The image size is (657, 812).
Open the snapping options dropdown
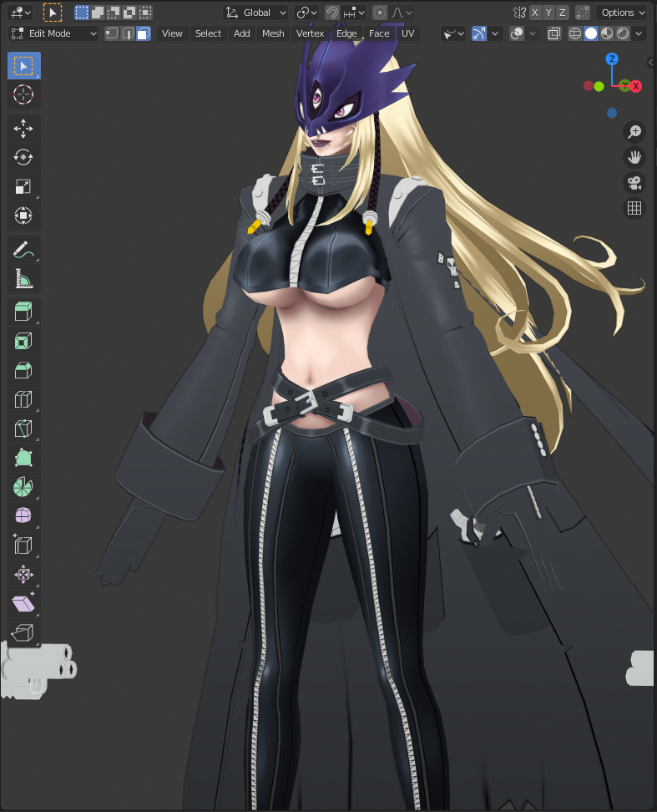coord(354,13)
